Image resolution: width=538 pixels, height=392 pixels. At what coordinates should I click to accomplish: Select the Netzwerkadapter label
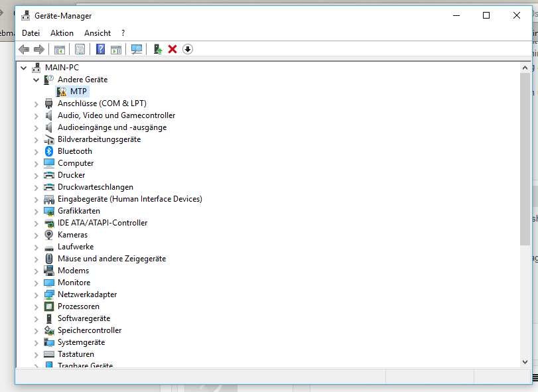[87, 294]
